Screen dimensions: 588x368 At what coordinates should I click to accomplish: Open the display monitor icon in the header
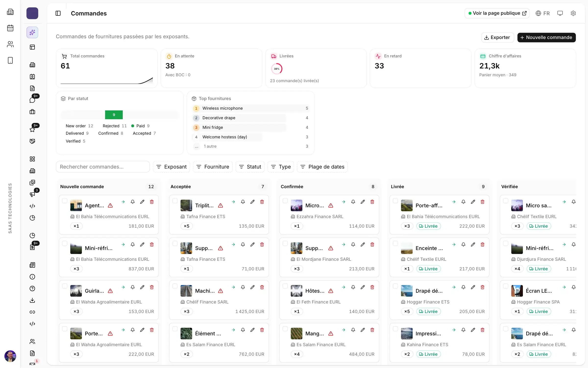coord(560,13)
